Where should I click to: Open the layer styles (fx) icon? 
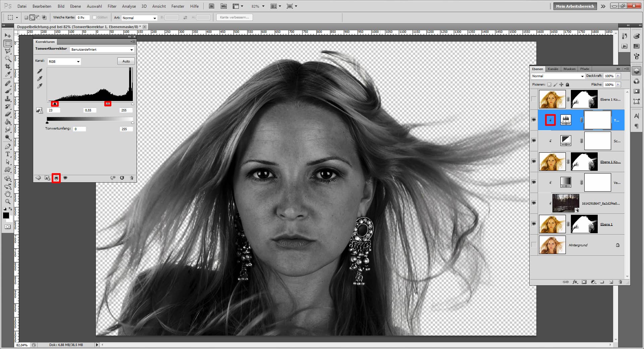[575, 282]
